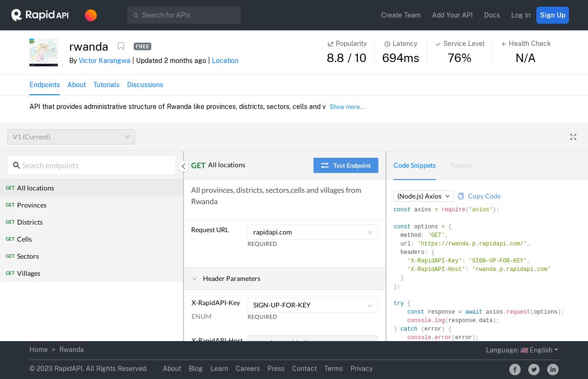Open the footer Privacy link
588x379 pixels.
click(361, 369)
